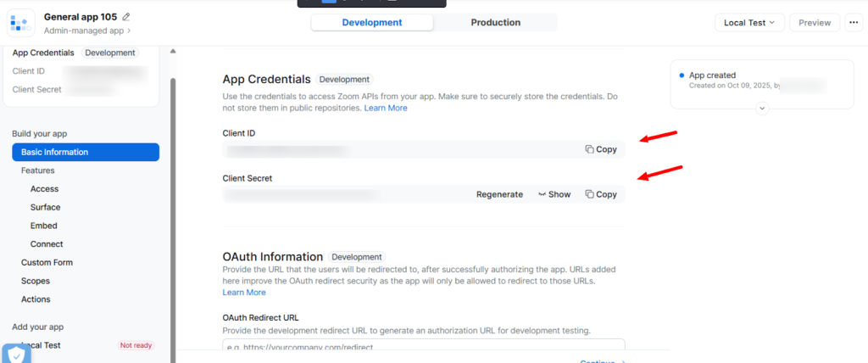This screenshot has height=363, width=868.
Task: Copy the Client Secret value
Action: click(x=601, y=194)
